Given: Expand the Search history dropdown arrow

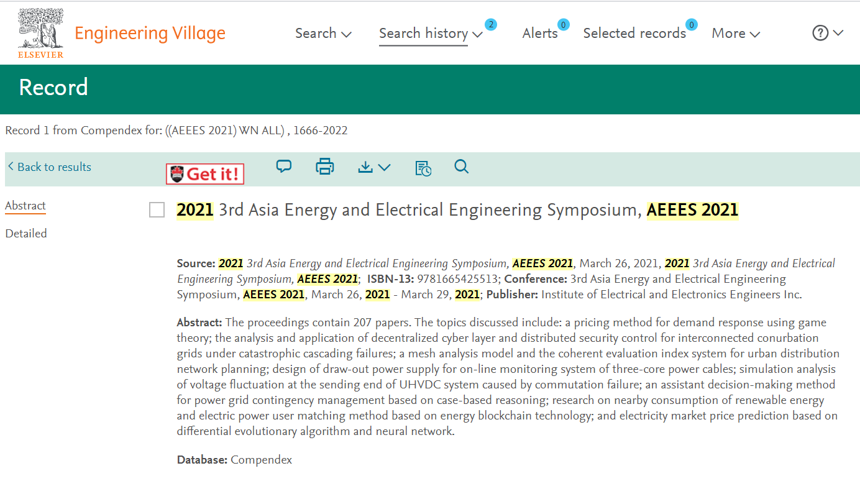Looking at the screenshot, I should 477,34.
